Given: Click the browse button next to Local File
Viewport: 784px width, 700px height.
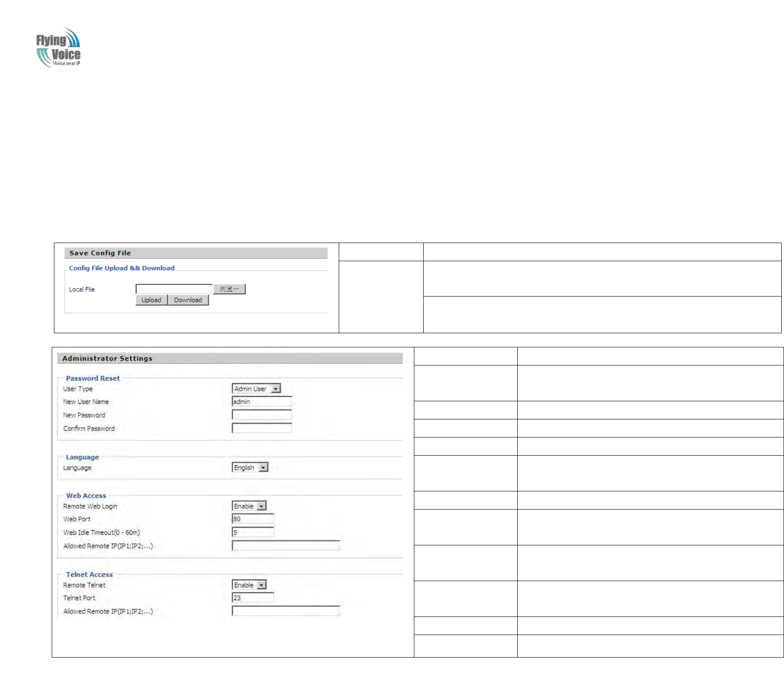Looking at the screenshot, I should point(229,289).
